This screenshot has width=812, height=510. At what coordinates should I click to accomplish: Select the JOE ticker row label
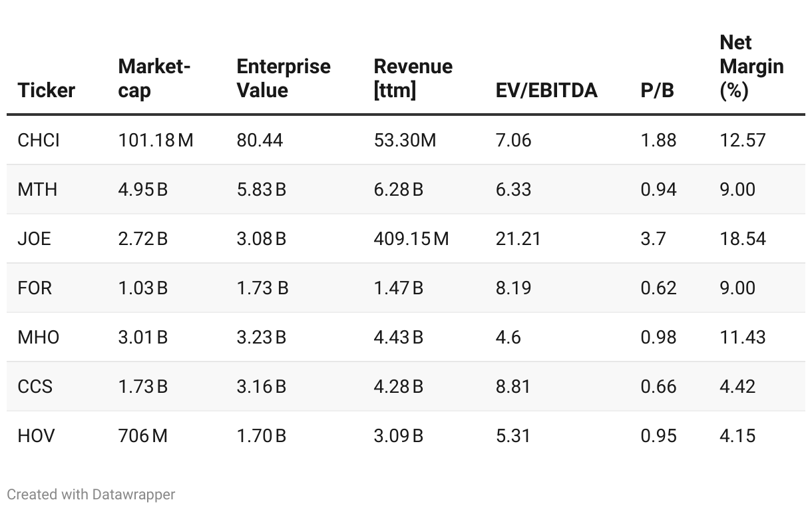[x=34, y=239]
